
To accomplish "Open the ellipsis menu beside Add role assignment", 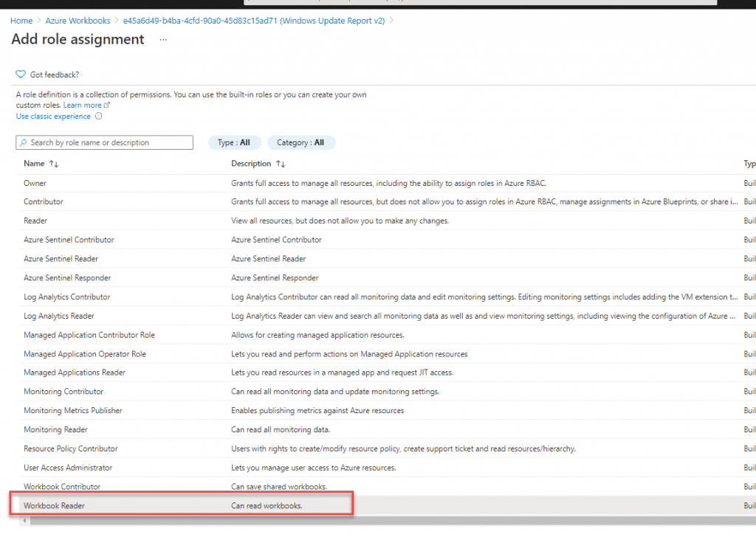I will pyautogui.click(x=163, y=40).
